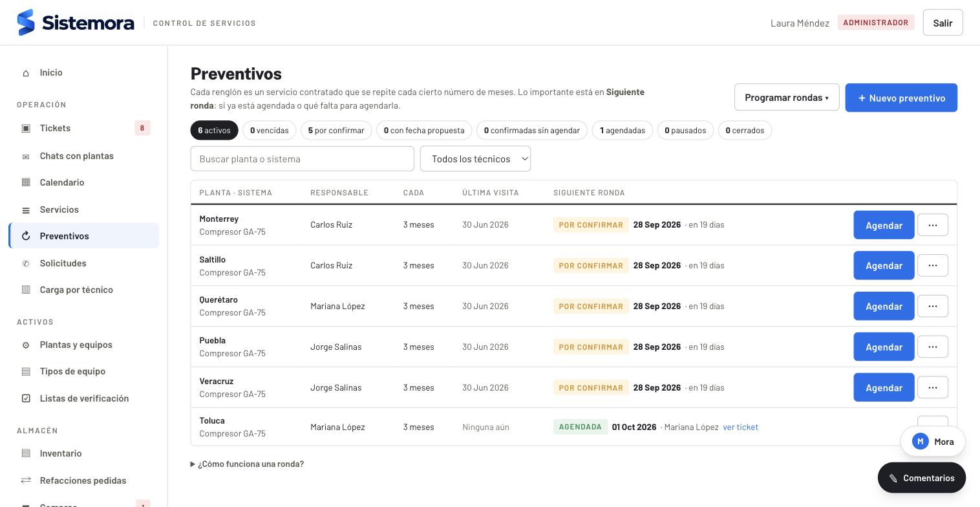980x507 pixels.
Task: Open the Tickets badge showing 8
Action: (x=142, y=128)
